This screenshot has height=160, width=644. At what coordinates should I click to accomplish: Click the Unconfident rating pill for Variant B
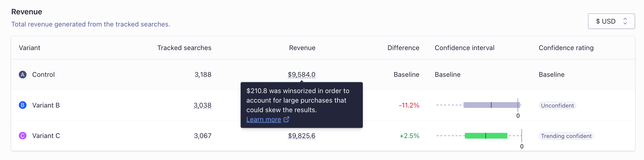(557, 105)
